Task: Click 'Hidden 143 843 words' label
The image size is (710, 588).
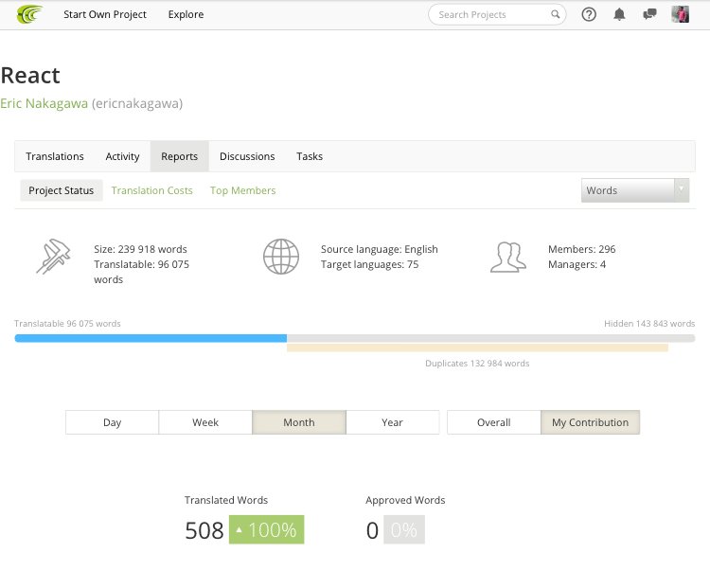Action: (x=649, y=324)
